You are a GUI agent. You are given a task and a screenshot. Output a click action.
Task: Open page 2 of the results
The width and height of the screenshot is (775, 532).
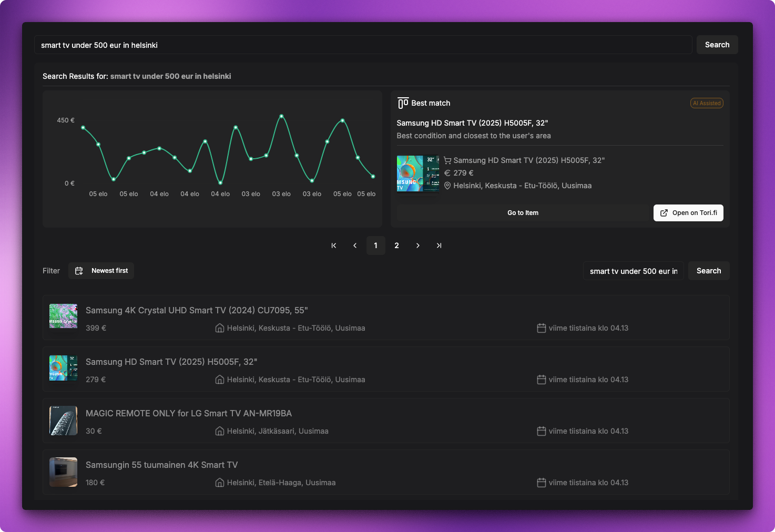(397, 245)
